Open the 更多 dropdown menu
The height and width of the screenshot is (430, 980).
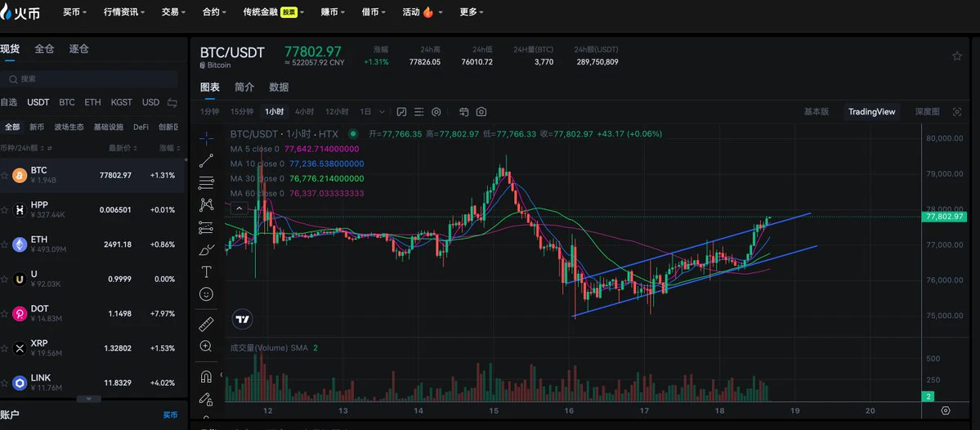pyautogui.click(x=472, y=12)
